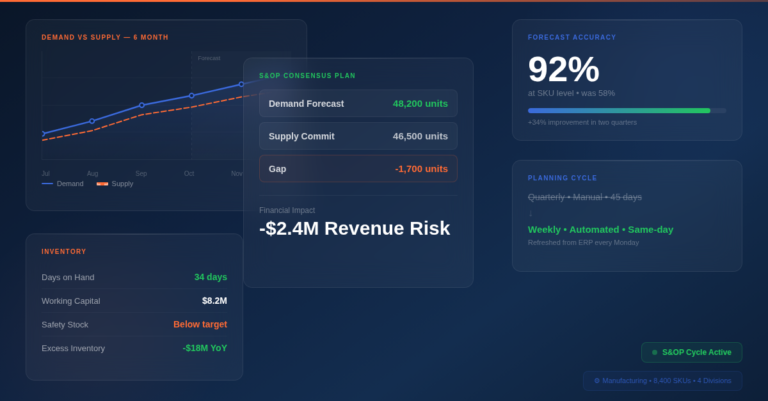Select the Days on Hand inventory row
768x401 pixels.
click(134, 277)
